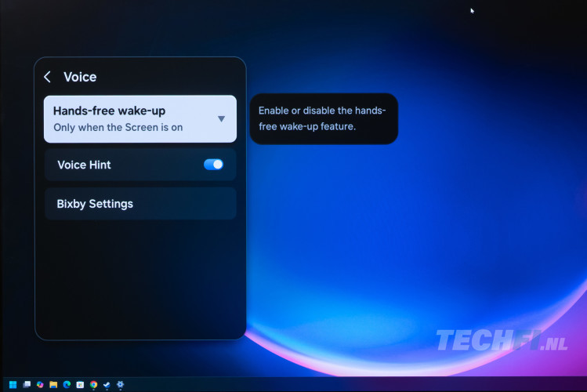Open Microsoft Store from the taskbar
The image size is (587, 392).
[80, 384]
